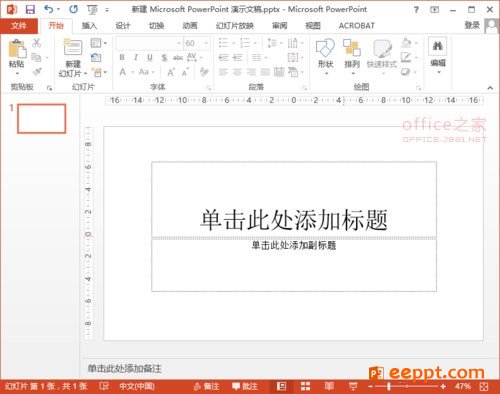Center align text
The height and width of the screenshot is (394, 500).
pos(237,72)
